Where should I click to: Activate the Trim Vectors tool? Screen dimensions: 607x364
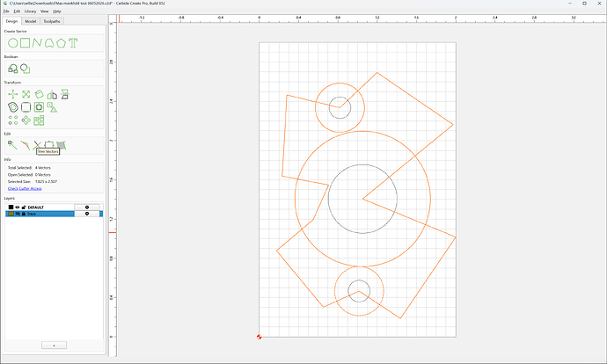(37, 145)
